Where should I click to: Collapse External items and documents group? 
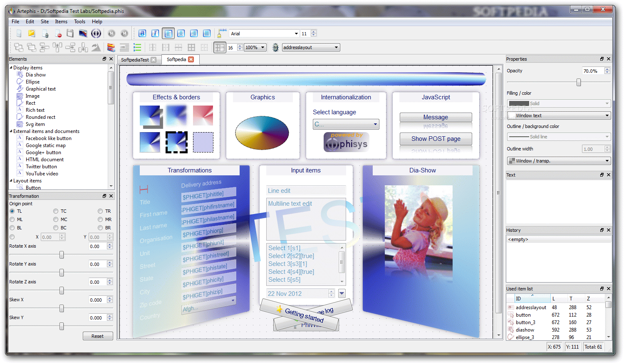pos(11,131)
